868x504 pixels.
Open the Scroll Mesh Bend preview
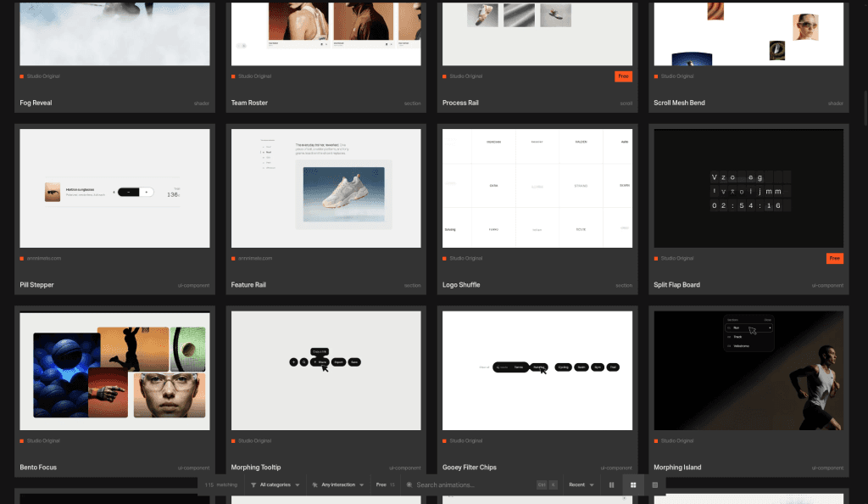(x=748, y=34)
